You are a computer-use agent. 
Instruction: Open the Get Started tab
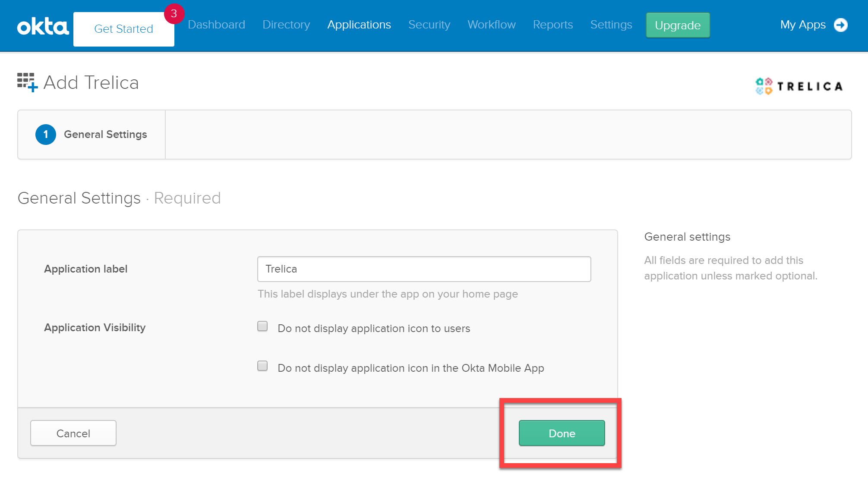[123, 29]
